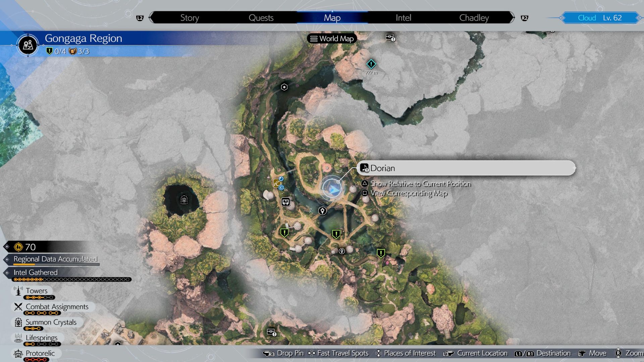644x362 pixels.
Task: Click the green exclamation marker at village center
Action: coord(336,234)
